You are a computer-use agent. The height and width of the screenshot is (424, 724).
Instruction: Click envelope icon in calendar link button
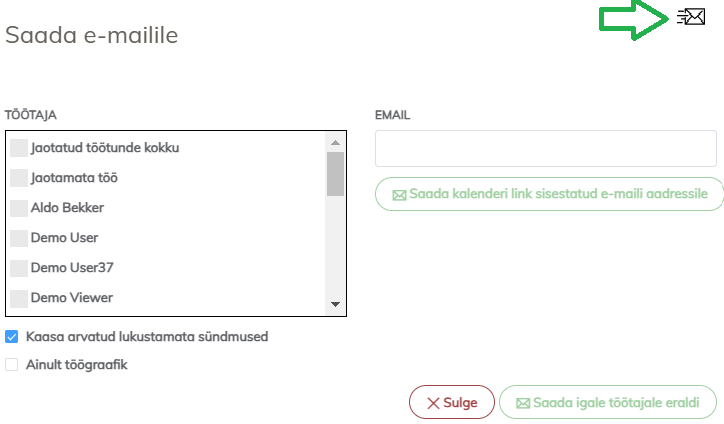[399, 194]
